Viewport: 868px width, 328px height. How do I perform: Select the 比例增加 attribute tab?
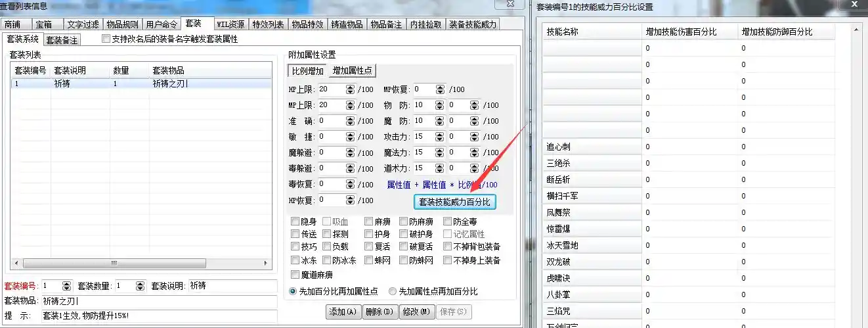coord(307,70)
